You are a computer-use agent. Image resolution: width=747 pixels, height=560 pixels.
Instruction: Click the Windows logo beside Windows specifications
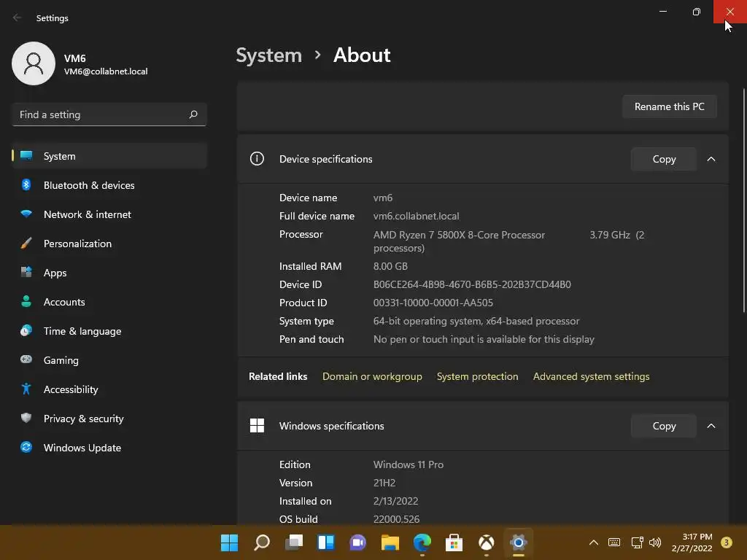tap(257, 425)
